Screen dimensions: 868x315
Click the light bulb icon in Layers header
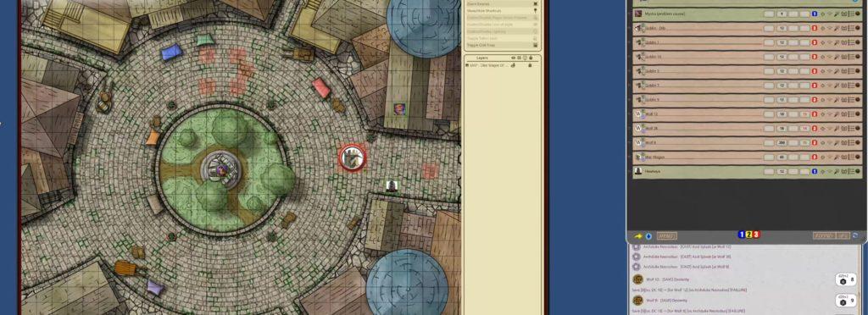(x=525, y=58)
